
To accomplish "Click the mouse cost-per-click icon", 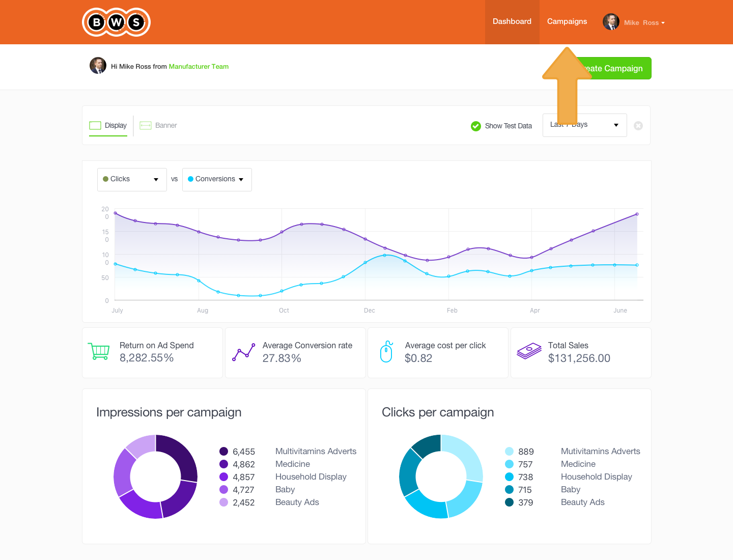I will [x=386, y=352].
